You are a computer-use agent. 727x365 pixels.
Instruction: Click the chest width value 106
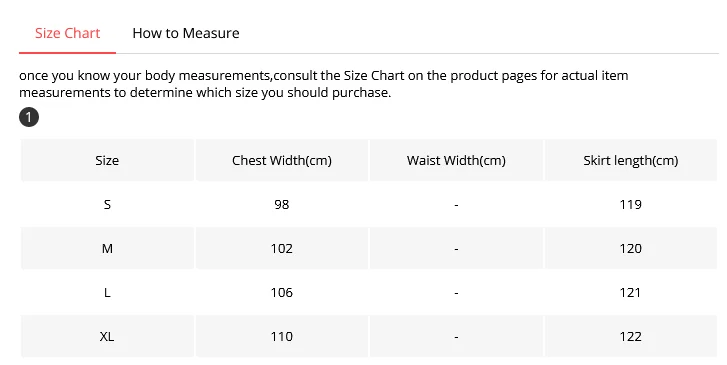click(x=282, y=292)
